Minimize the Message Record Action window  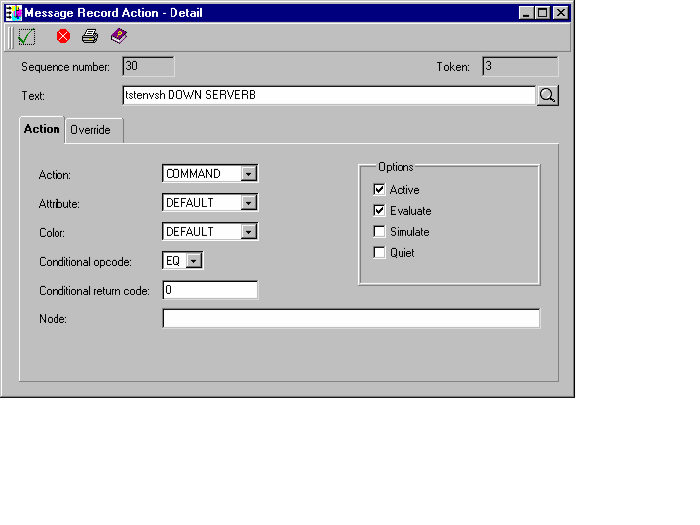[526, 12]
